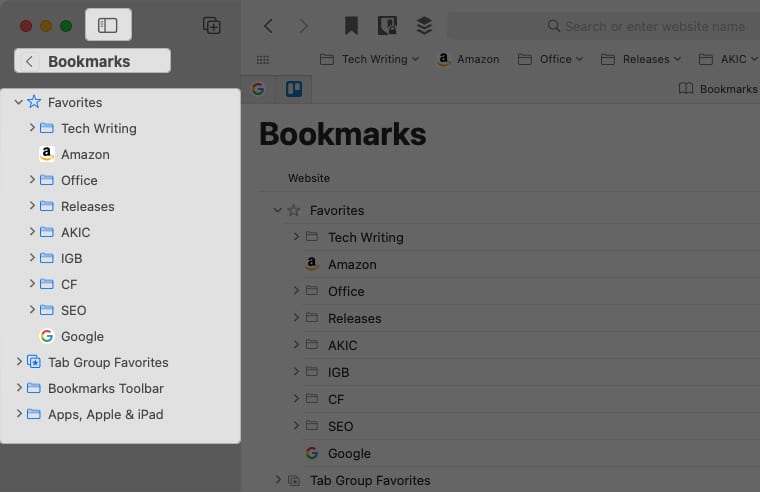This screenshot has width=760, height=492.
Task: Toggle the sidebar button
Action: point(108,25)
